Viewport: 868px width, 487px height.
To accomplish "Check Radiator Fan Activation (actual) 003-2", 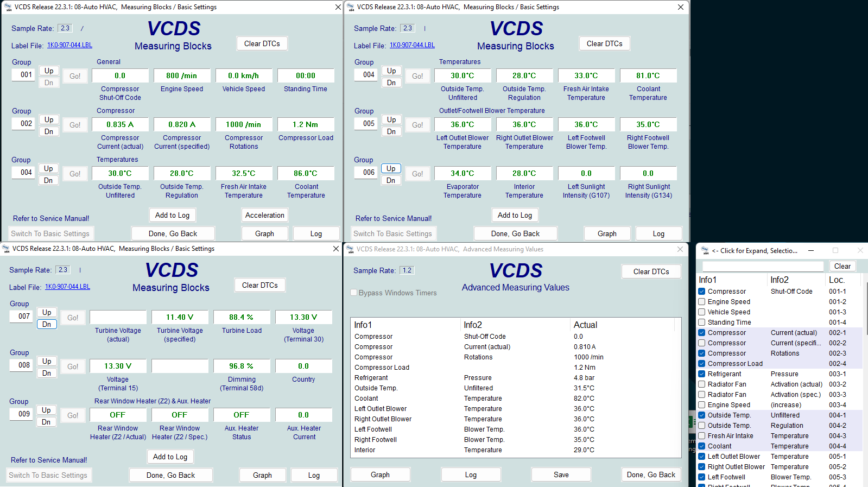I will [x=702, y=384].
